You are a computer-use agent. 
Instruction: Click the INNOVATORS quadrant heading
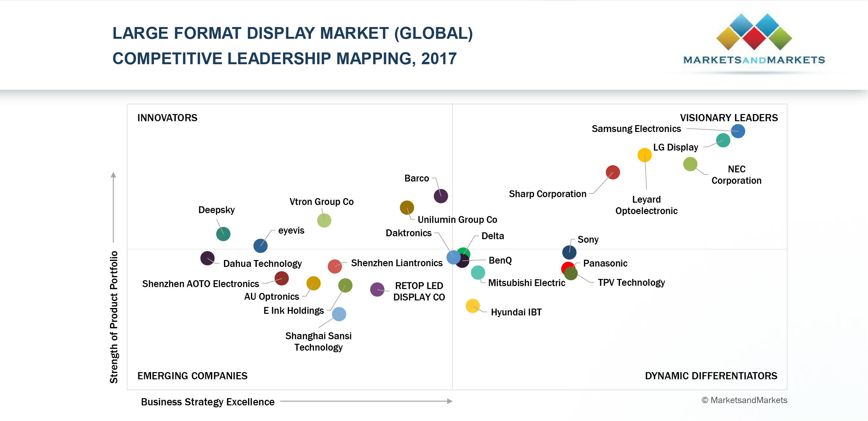point(167,118)
